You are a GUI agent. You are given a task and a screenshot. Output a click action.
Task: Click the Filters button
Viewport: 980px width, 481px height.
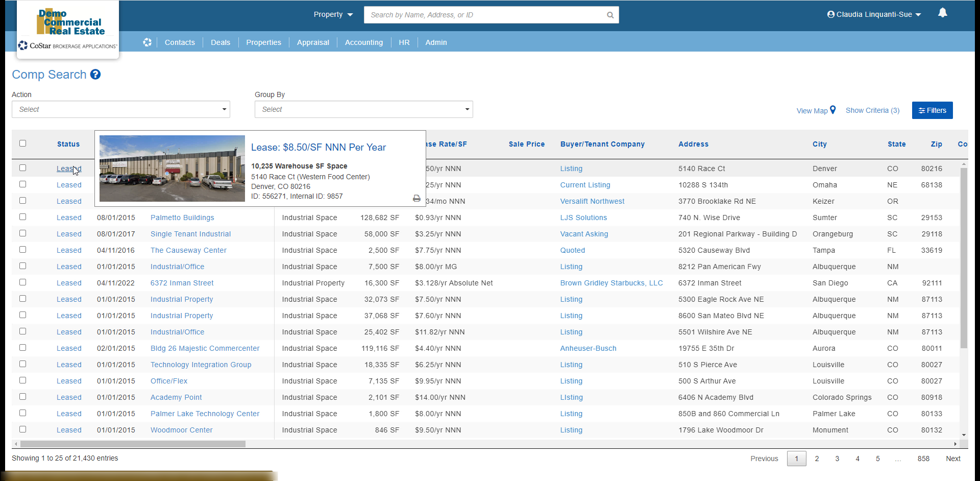[932, 110]
